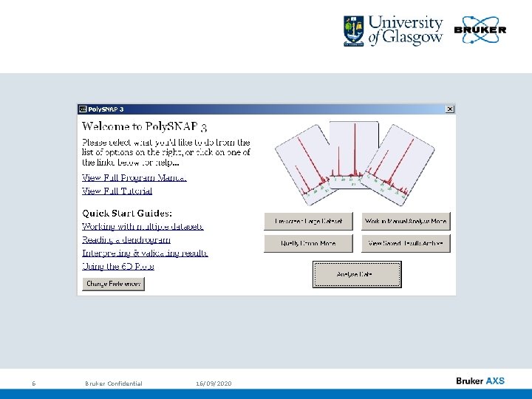Open View Full Program Manual link
Viewport: 532px width, 399px height.
click(134, 178)
